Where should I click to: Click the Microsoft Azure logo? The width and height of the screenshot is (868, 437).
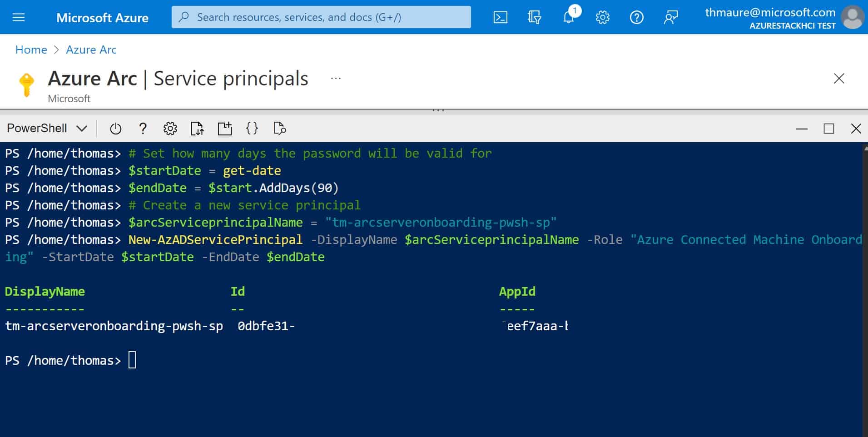coord(102,18)
